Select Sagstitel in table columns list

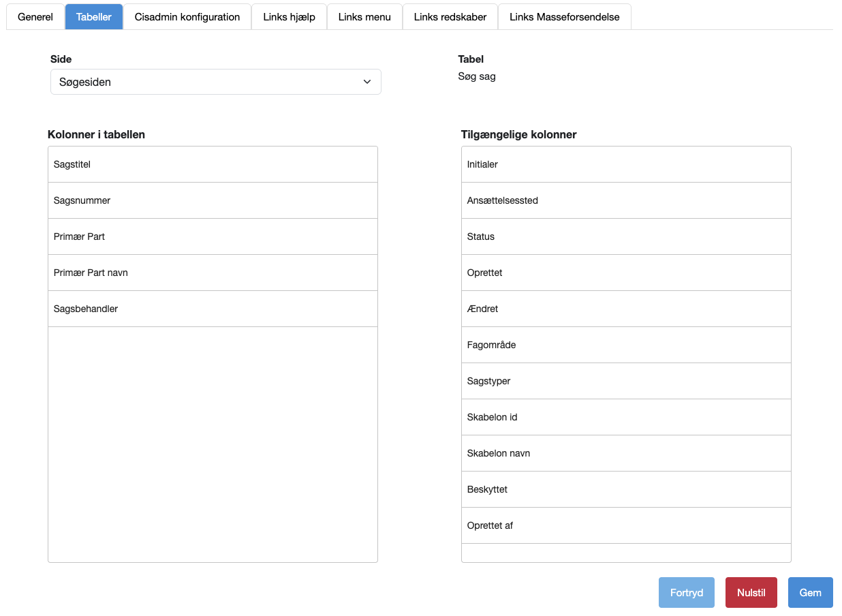pyautogui.click(x=213, y=164)
